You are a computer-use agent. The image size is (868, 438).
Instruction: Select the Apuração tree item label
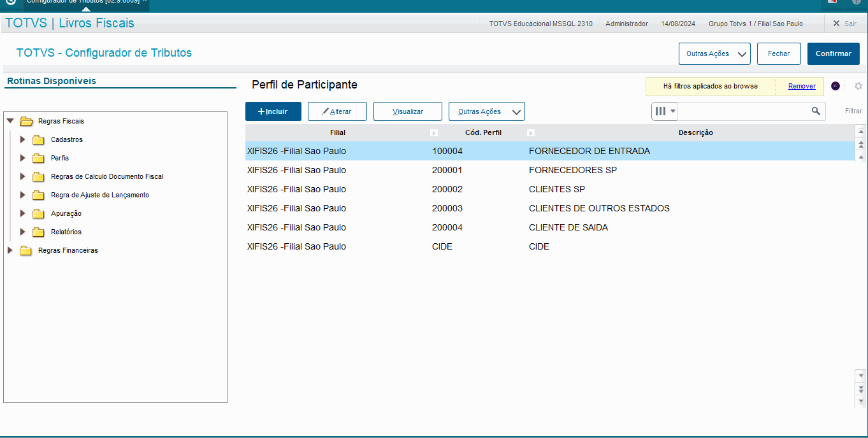[x=66, y=213]
